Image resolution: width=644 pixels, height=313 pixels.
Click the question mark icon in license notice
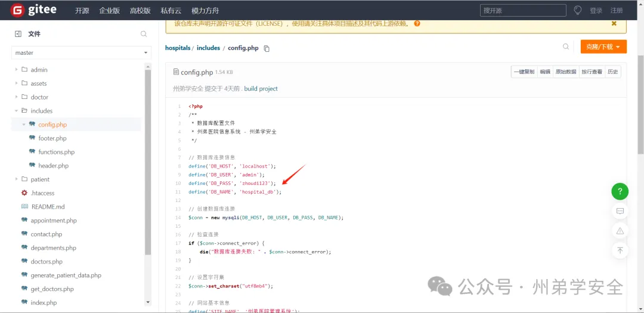(417, 23)
